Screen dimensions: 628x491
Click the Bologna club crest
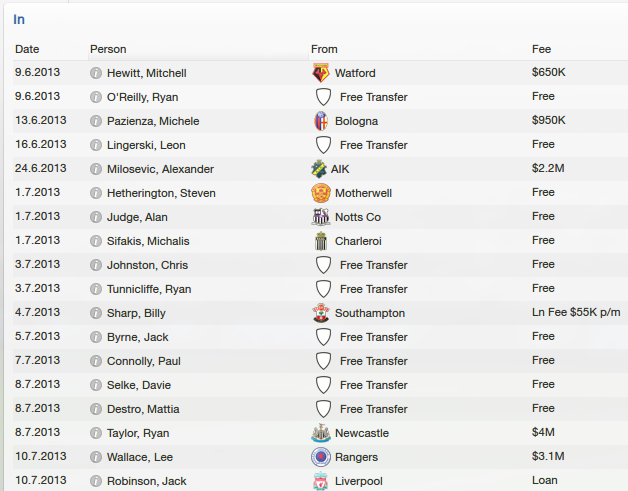coord(321,121)
